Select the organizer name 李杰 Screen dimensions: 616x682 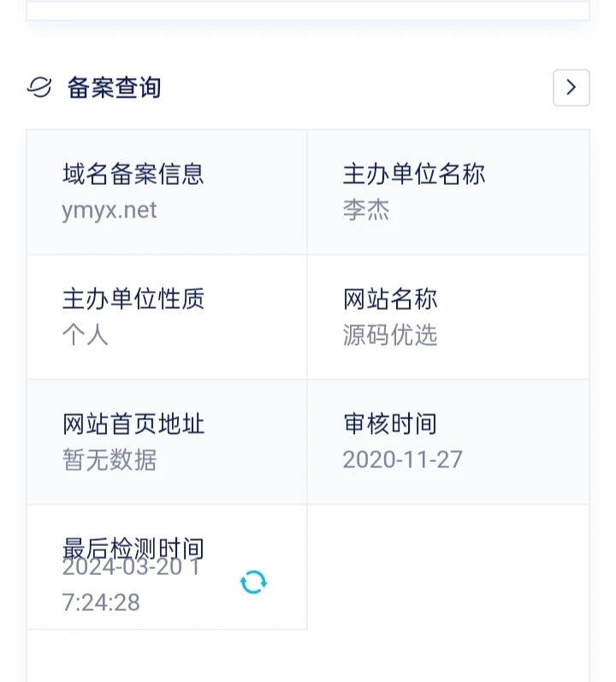tap(366, 211)
